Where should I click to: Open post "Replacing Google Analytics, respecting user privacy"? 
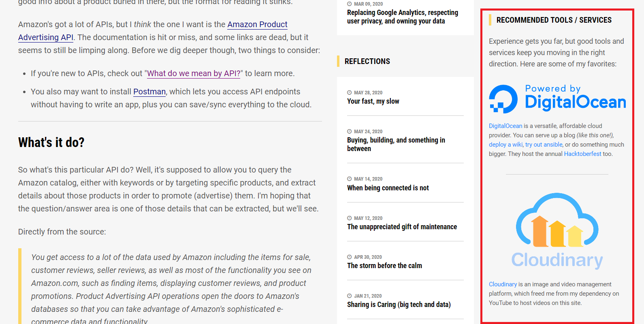click(403, 17)
